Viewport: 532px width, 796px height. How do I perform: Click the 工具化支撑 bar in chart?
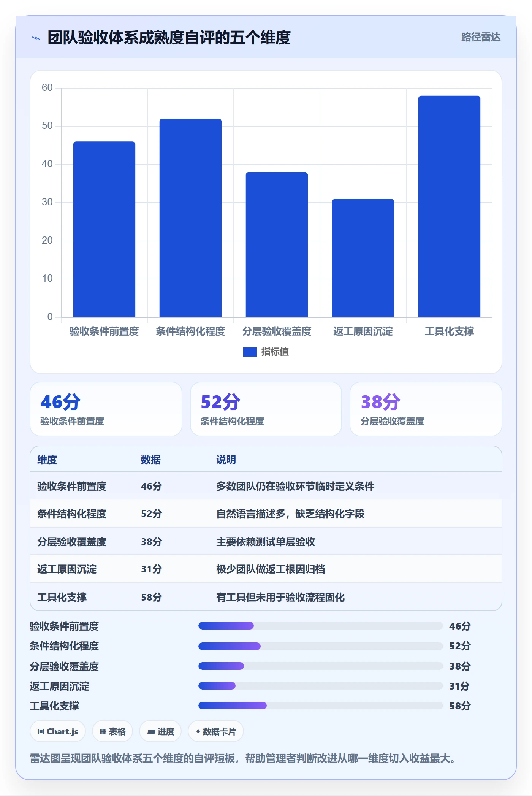pyautogui.click(x=449, y=206)
